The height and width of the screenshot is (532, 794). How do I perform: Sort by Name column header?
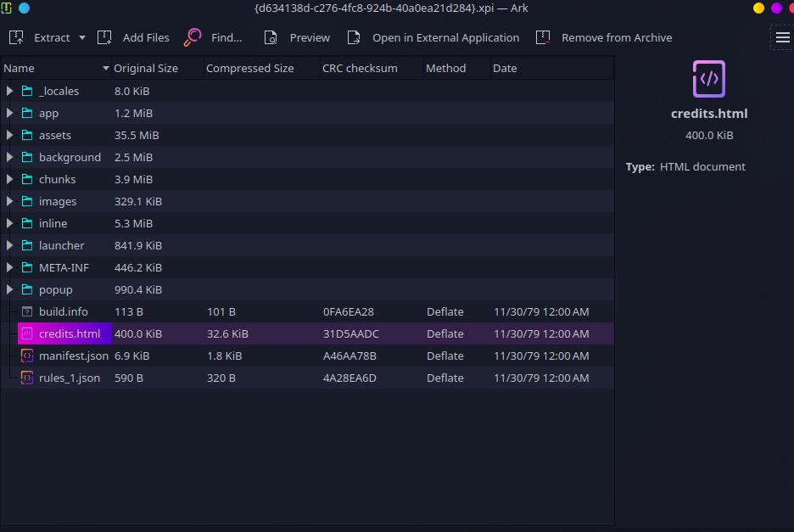pyautogui.click(x=51, y=68)
